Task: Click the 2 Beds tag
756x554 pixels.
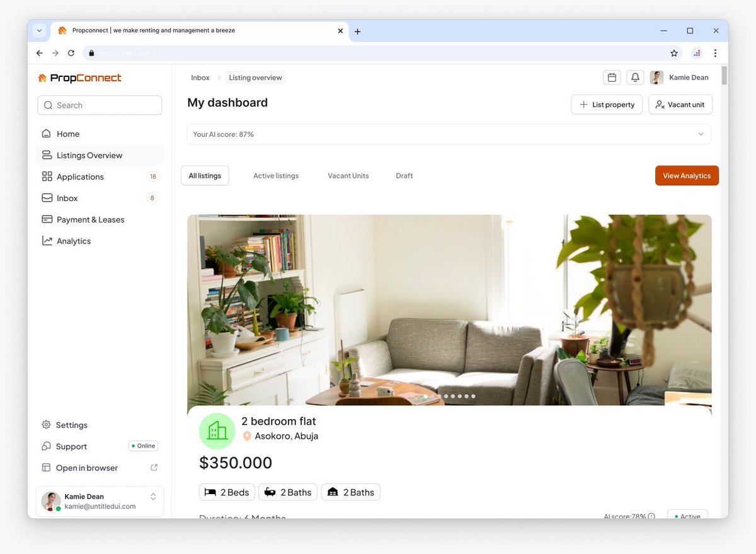Action: tap(227, 492)
